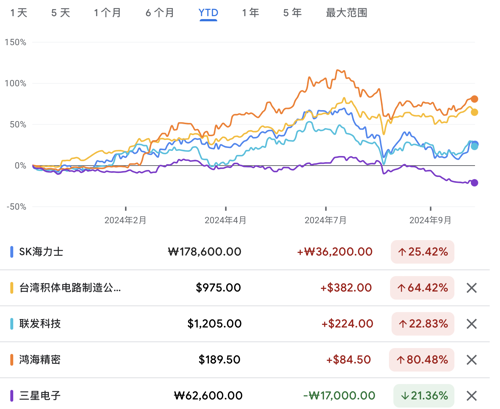
Task: Click the $189.50 price value
Action: point(219,360)
